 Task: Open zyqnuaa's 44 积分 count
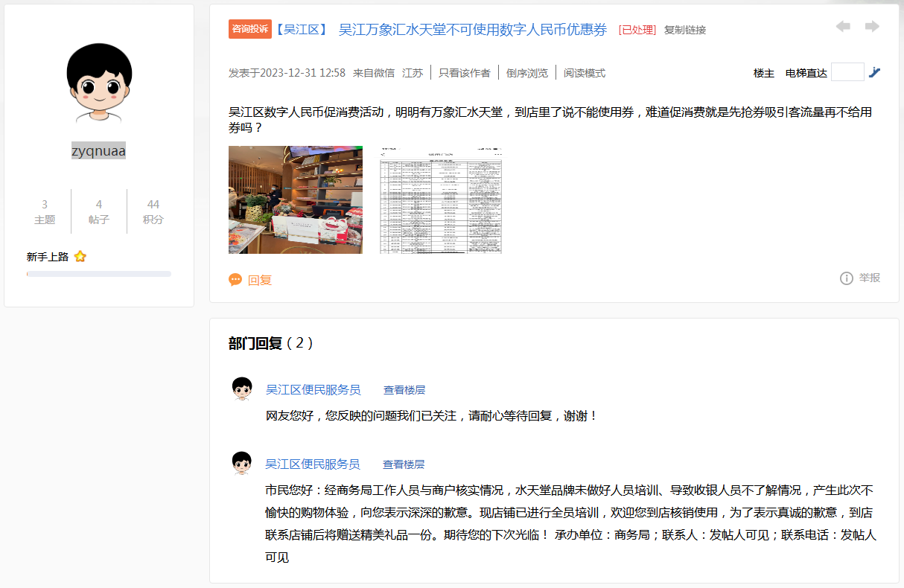click(153, 211)
